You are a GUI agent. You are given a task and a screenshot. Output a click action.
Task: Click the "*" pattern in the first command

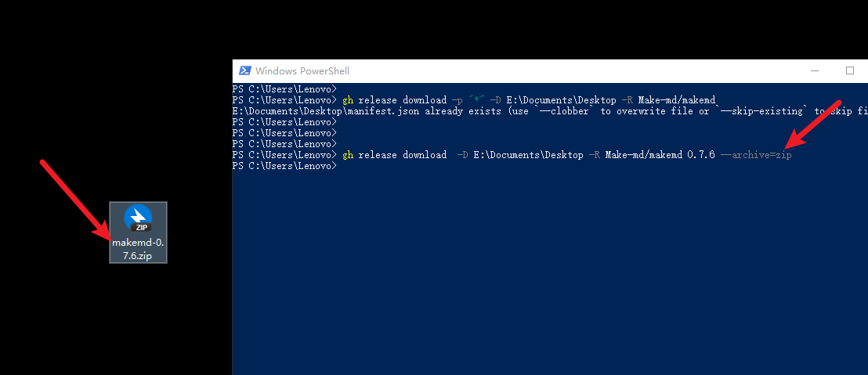pos(475,100)
